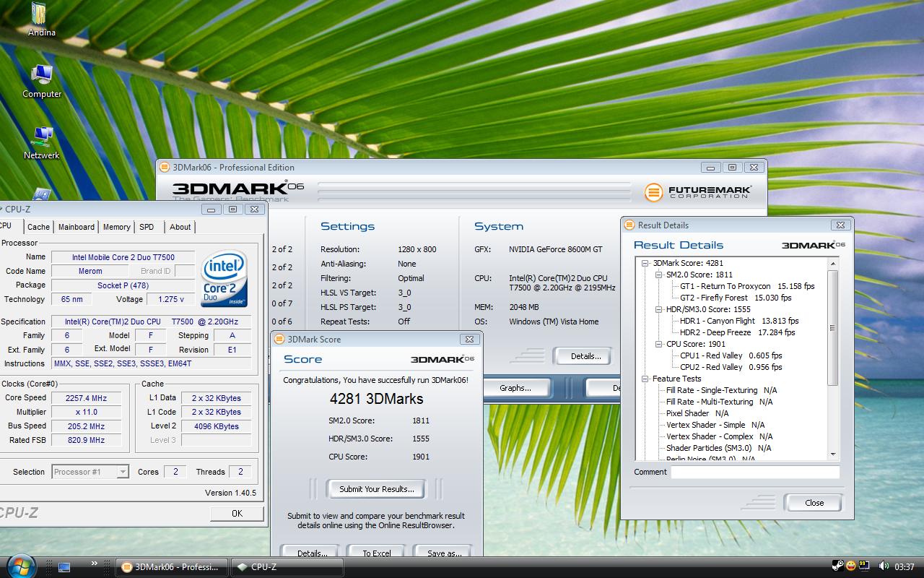Collapse the SM2.0 Score: 1811 node

[x=659, y=275]
